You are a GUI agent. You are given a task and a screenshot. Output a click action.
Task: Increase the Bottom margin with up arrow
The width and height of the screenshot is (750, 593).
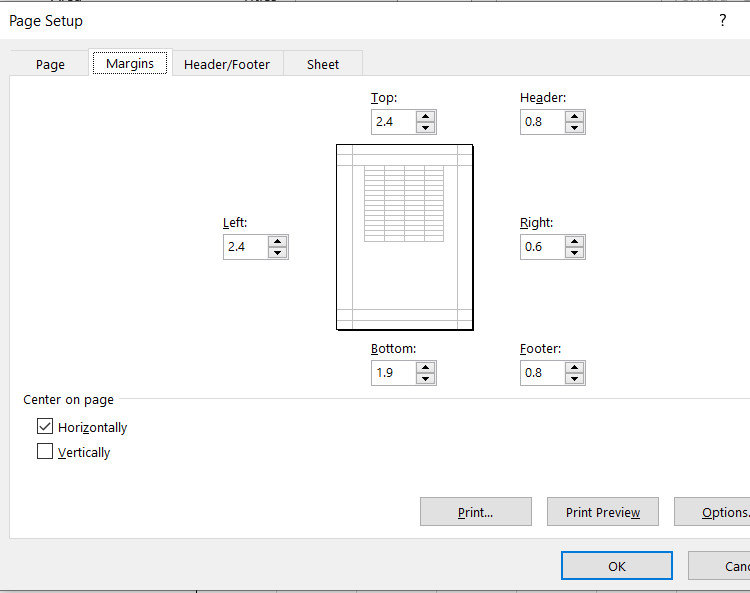pos(425,367)
